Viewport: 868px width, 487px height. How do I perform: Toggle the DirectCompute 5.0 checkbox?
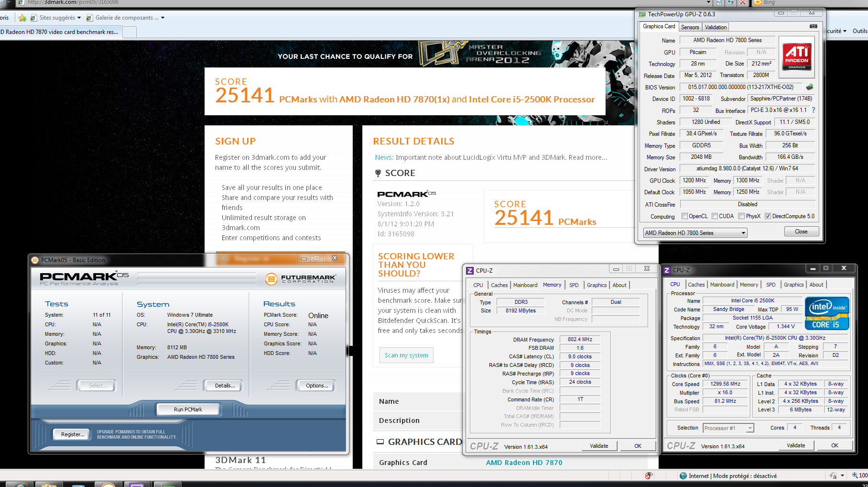[768, 216]
